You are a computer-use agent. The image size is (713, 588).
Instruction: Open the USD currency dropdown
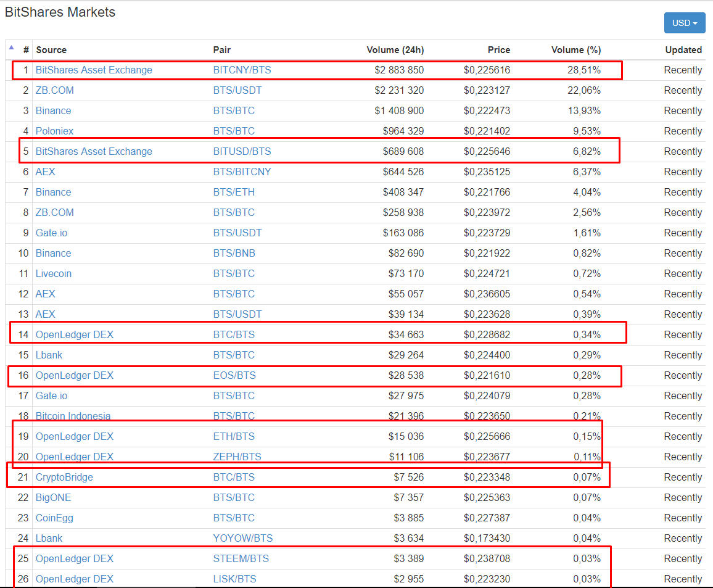pyautogui.click(x=684, y=23)
